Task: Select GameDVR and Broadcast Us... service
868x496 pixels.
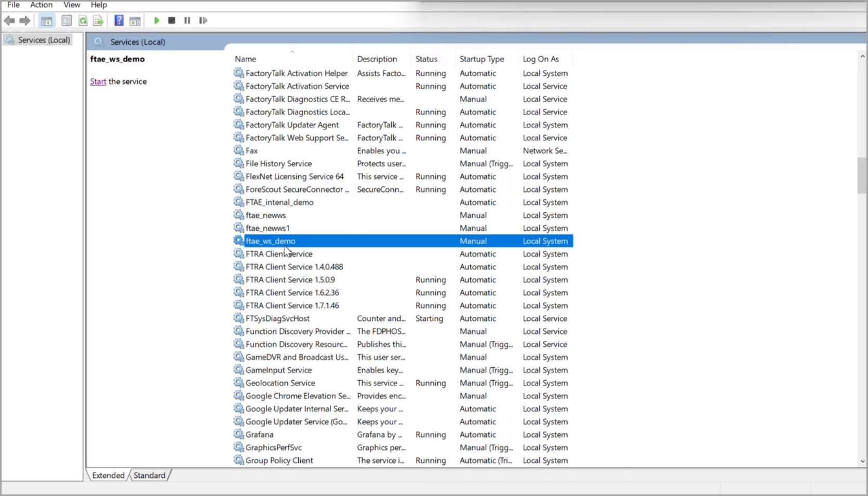Action: [403, 357]
